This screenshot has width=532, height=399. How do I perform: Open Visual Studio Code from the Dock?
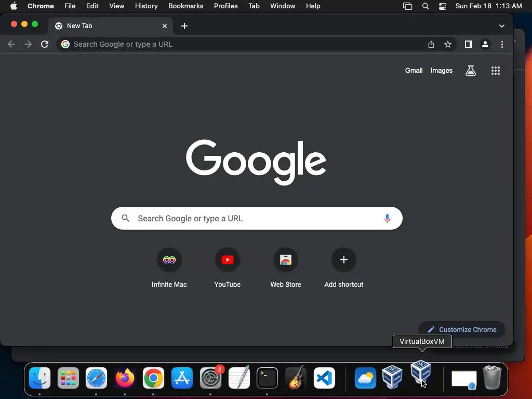point(324,378)
